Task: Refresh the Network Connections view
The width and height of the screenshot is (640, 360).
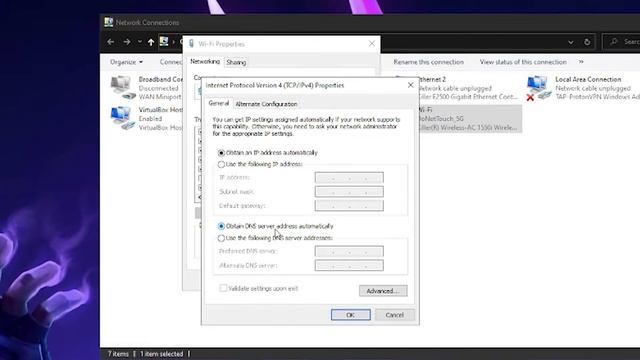Action: tap(587, 42)
